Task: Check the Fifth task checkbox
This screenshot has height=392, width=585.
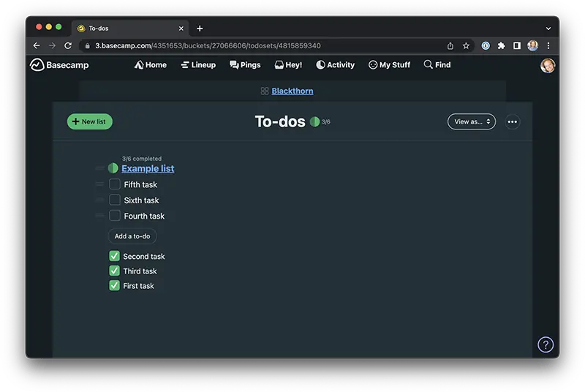Action: coord(115,184)
